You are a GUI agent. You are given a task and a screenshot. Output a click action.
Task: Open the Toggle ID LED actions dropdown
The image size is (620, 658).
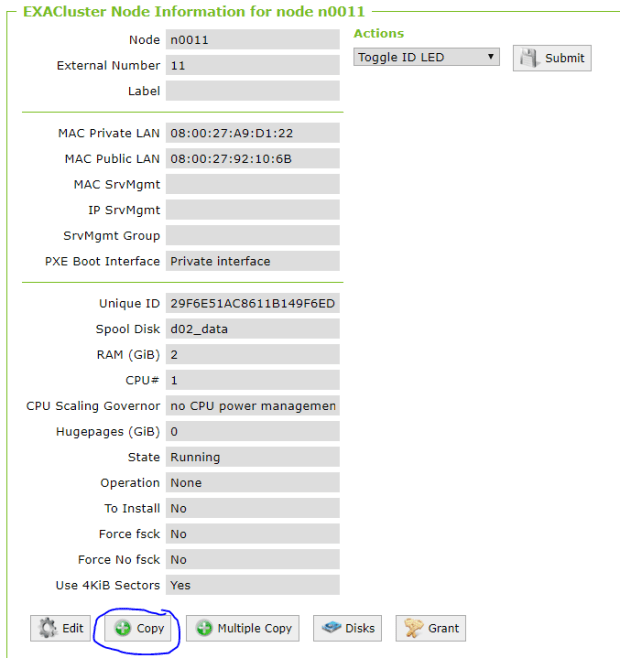(x=426, y=57)
